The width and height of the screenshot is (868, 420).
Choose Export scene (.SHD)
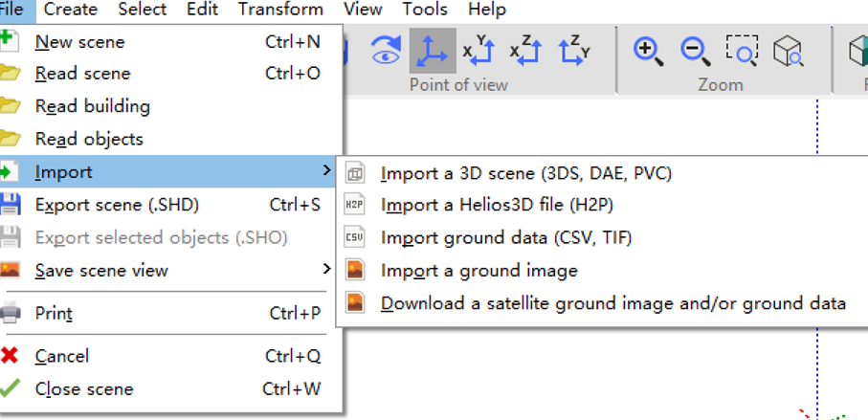pos(117,205)
